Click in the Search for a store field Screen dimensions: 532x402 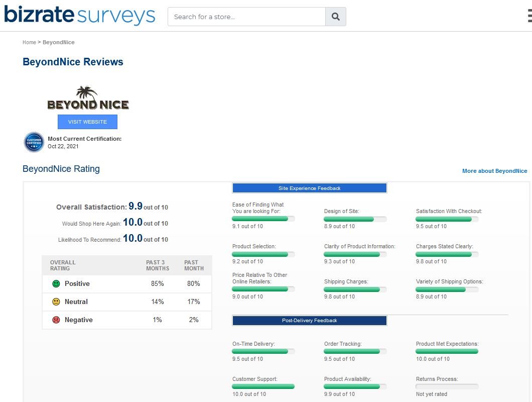[x=246, y=17]
